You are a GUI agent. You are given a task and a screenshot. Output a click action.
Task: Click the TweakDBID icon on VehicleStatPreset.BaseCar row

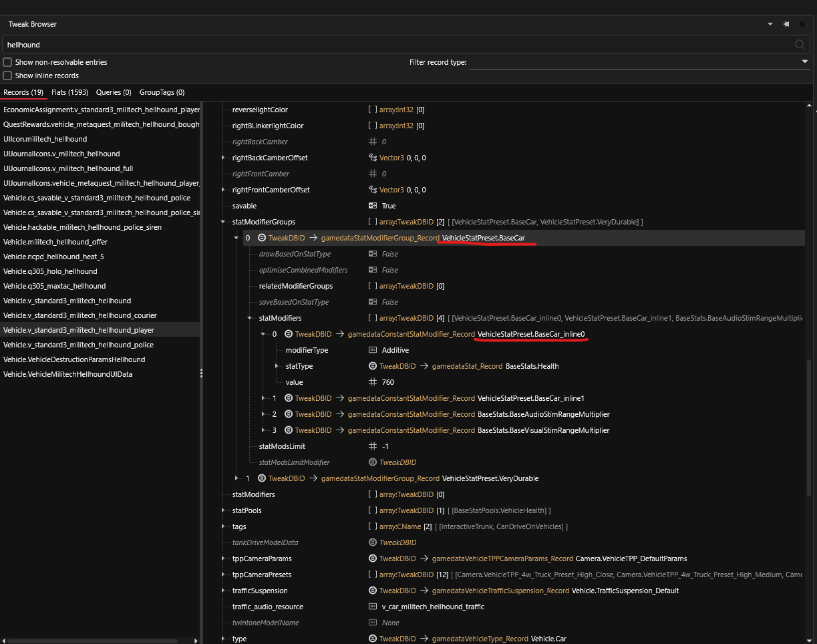pyautogui.click(x=262, y=238)
